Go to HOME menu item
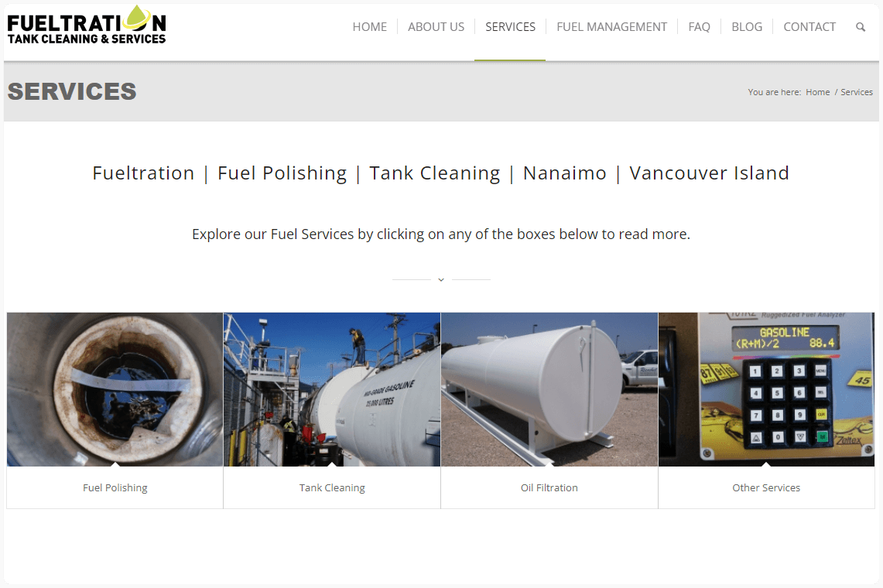 [x=369, y=26]
